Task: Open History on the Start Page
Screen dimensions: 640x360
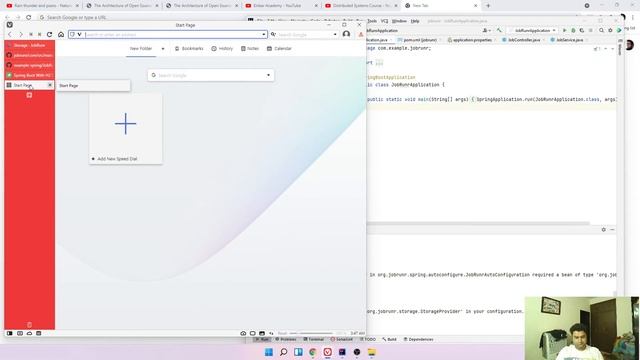Action: (222, 49)
